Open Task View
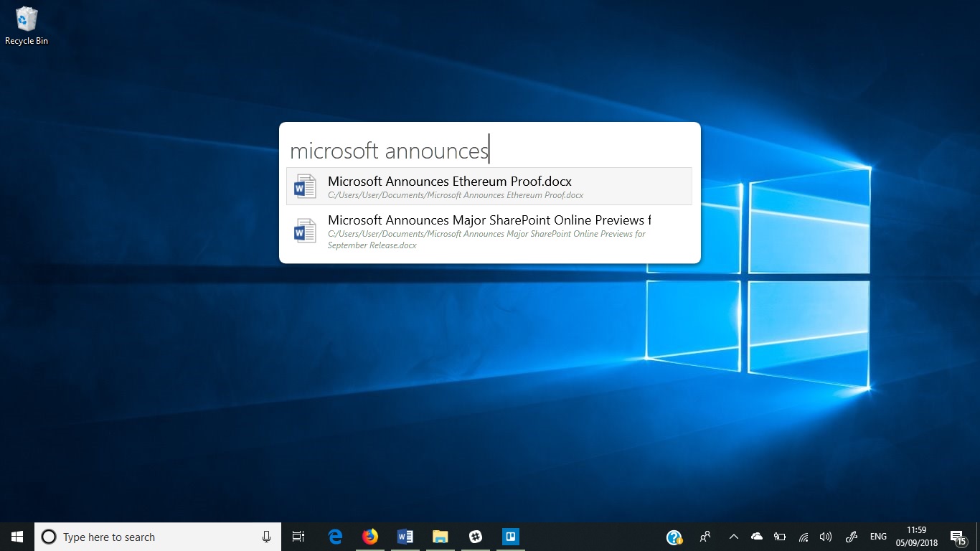 point(298,536)
